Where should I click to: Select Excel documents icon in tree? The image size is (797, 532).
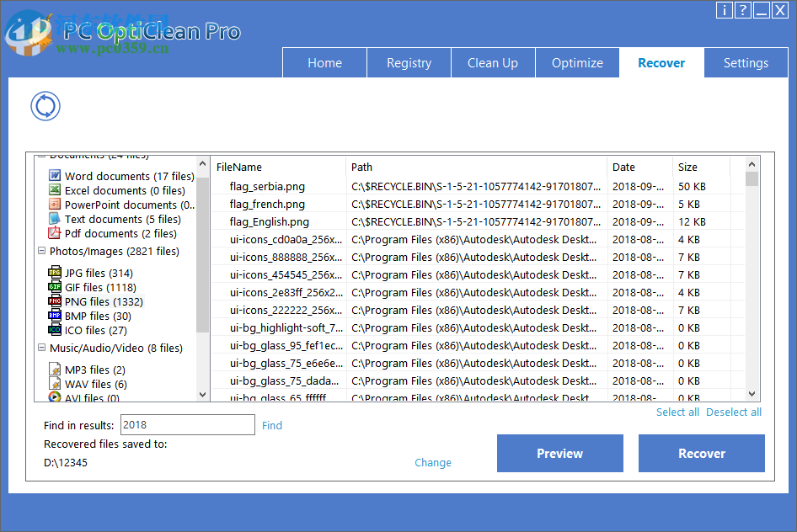pos(55,190)
